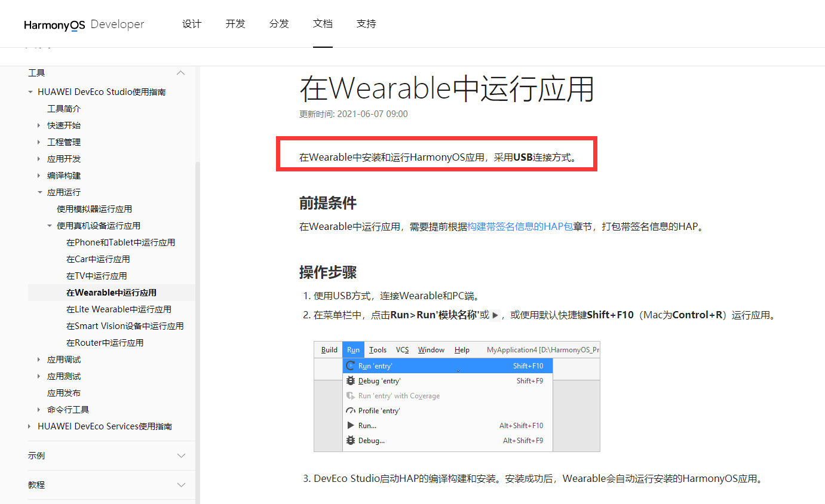Screen dimensions: 825x504
Task: Open 在Phone和Tablet中运行应用 page
Action: pyautogui.click(x=121, y=242)
